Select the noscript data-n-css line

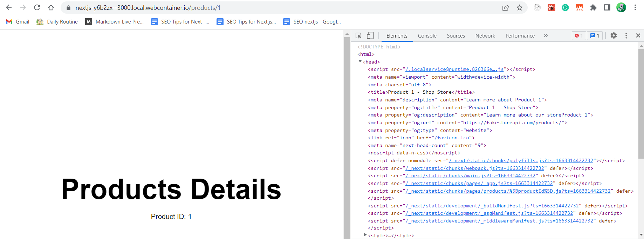(414, 153)
